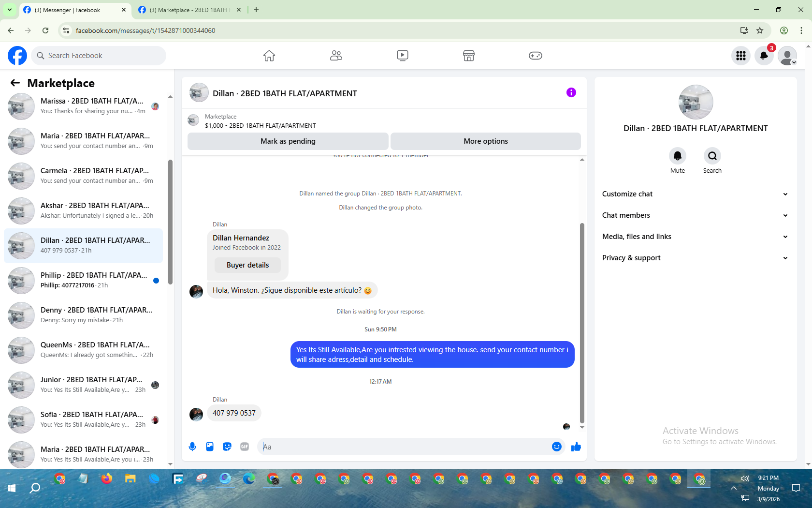
Task: Open conversation information purple icon
Action: click(x=571, y=92)
